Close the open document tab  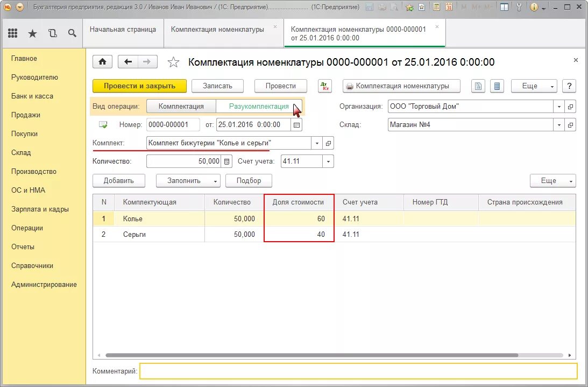[437, 27]
